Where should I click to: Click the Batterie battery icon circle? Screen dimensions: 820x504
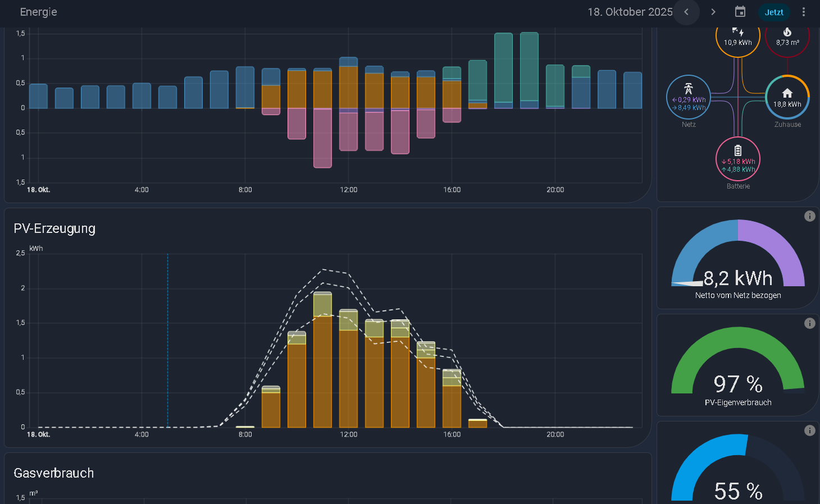[x=738, y=159]
